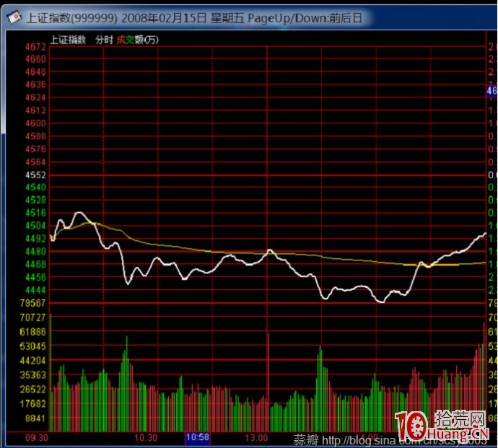Image resolution: width=498 pixels, height=448 pixels.
Task: Click the 4636 price axis label
Action: coord(35,85)
